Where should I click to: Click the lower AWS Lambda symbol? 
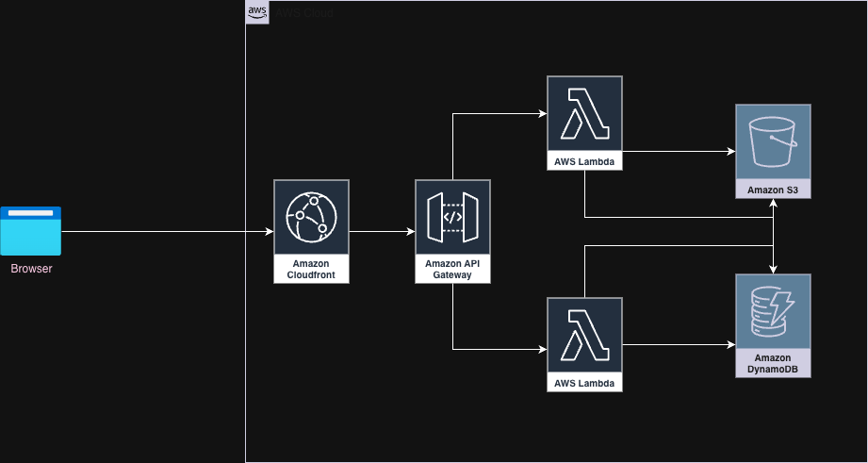click(x=584, y=335)
